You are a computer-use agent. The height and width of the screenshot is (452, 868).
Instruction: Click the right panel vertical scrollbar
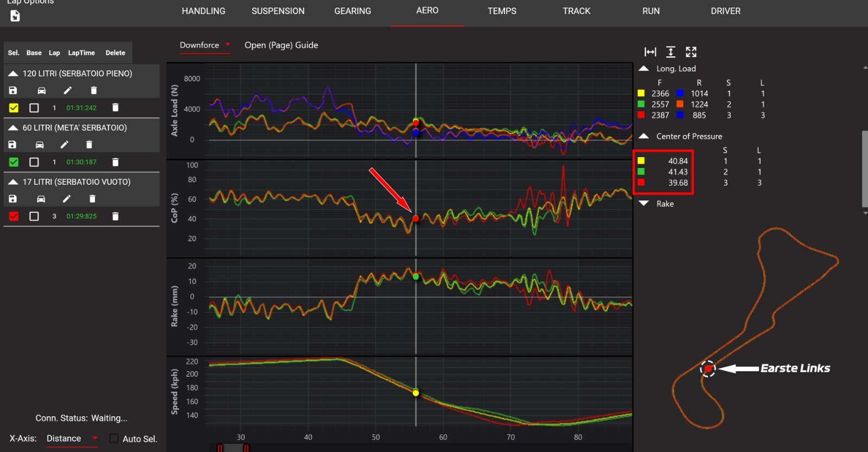[865, 169]
